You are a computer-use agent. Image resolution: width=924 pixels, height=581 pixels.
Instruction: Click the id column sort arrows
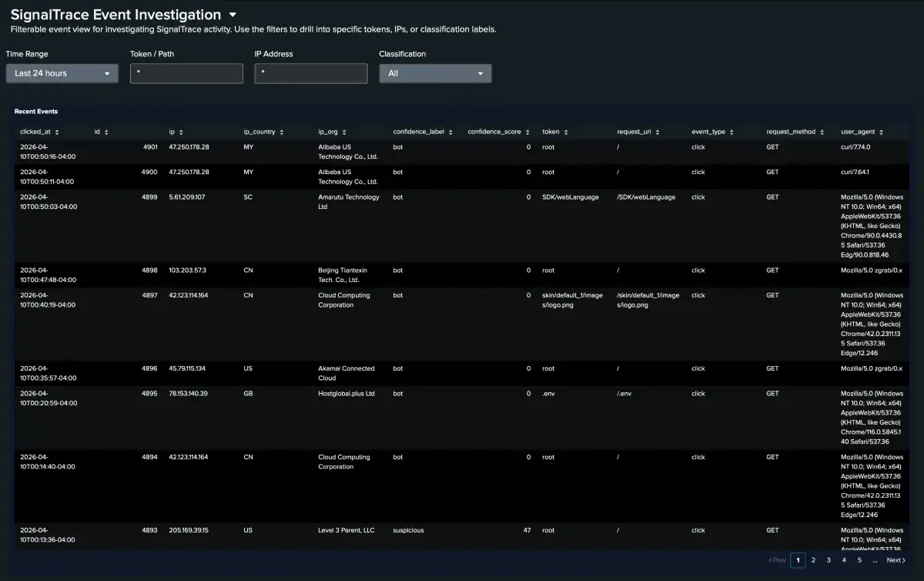click(105, 132)
